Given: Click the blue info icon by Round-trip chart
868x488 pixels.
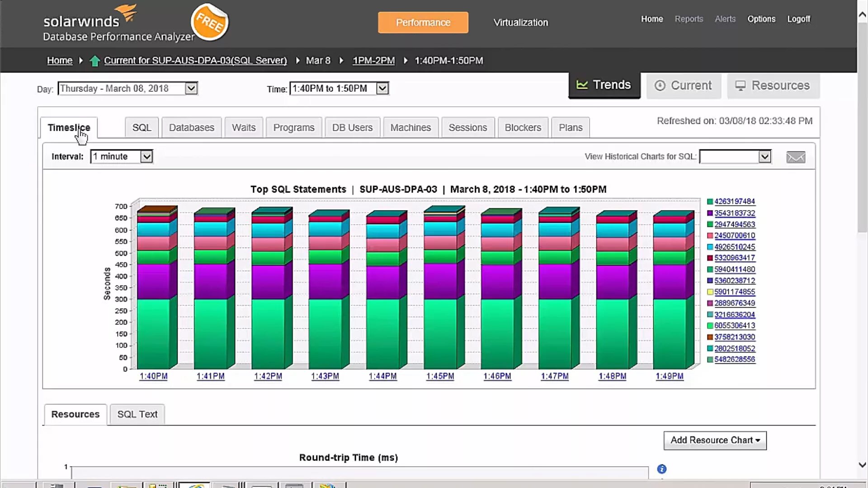Looking at the screenshot, I should 661,469.
